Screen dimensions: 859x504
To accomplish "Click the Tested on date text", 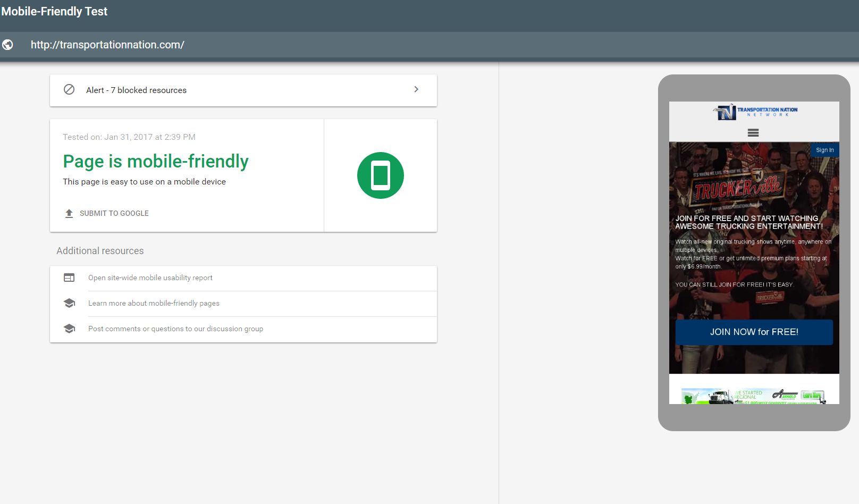I will click(129, 137).
